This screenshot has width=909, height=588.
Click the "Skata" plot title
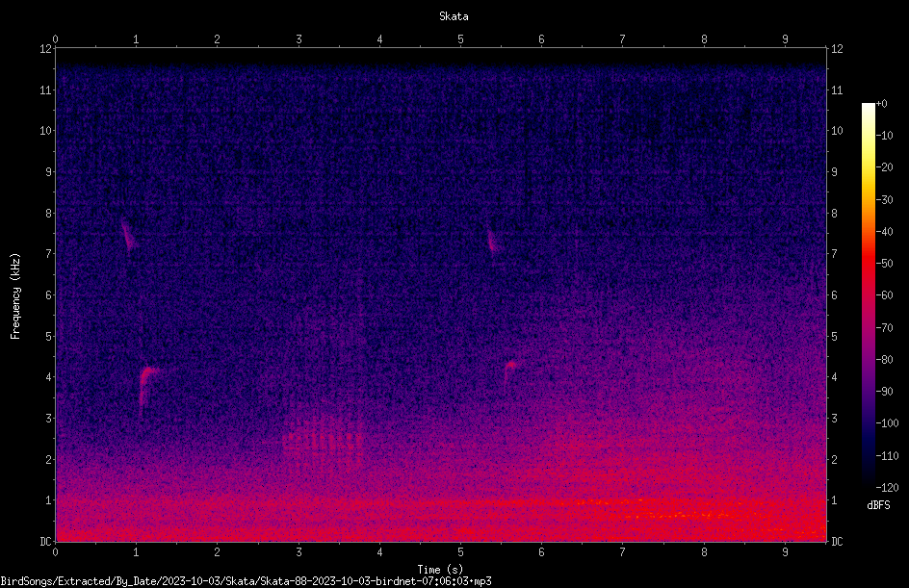coord(454,16)
